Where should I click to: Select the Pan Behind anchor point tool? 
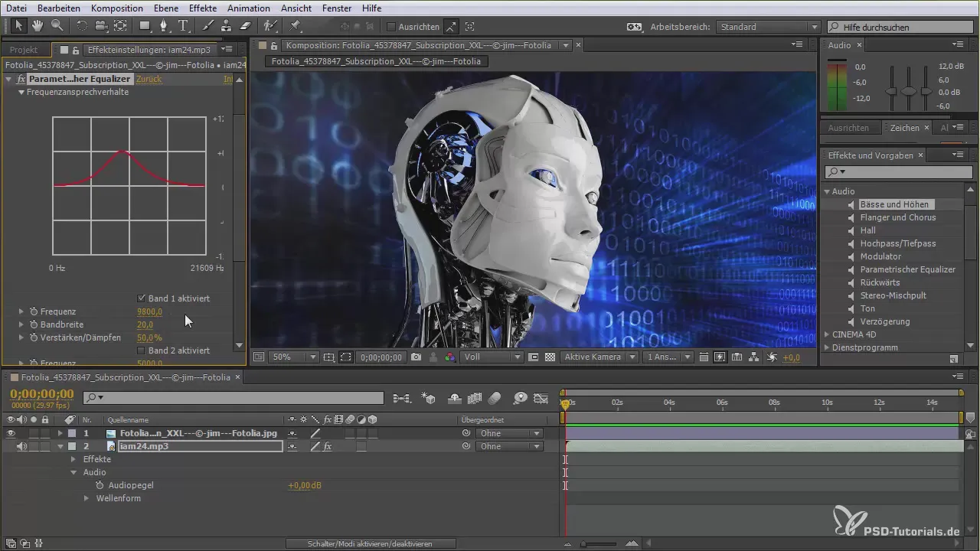click(x=121, y=26)
